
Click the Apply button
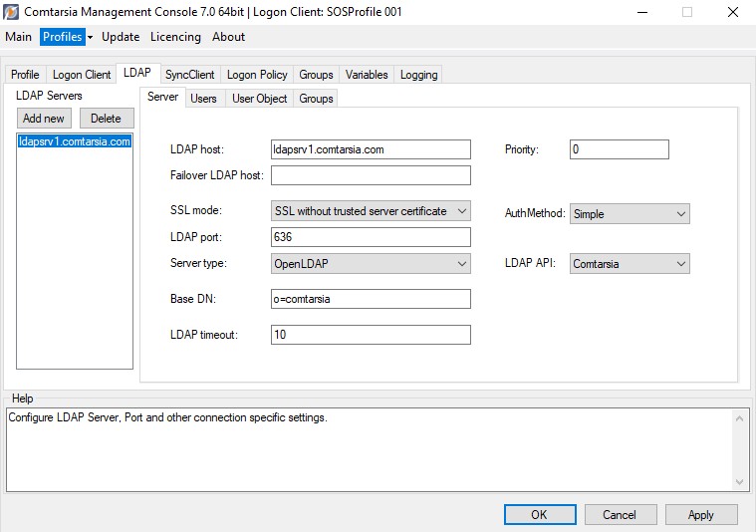701,515
